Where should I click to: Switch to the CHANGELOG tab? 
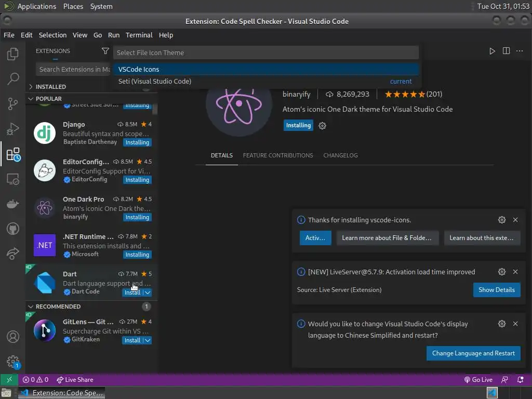340,155
